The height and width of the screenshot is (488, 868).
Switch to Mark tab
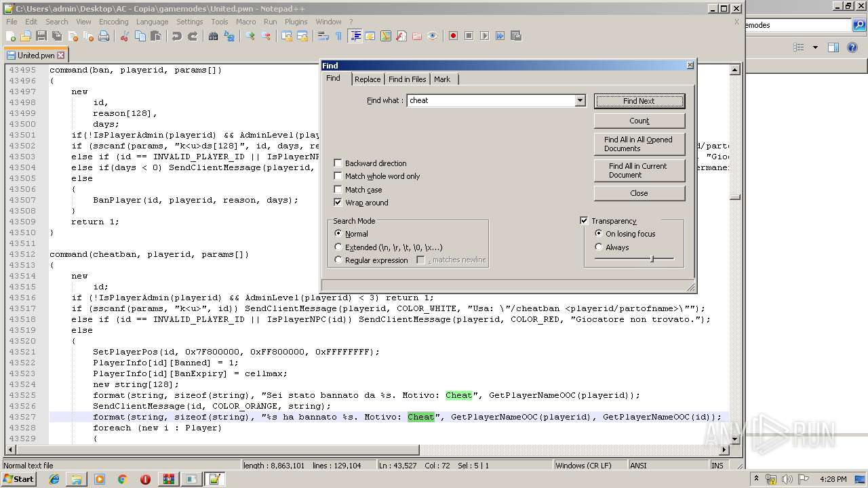click(442, 79)
